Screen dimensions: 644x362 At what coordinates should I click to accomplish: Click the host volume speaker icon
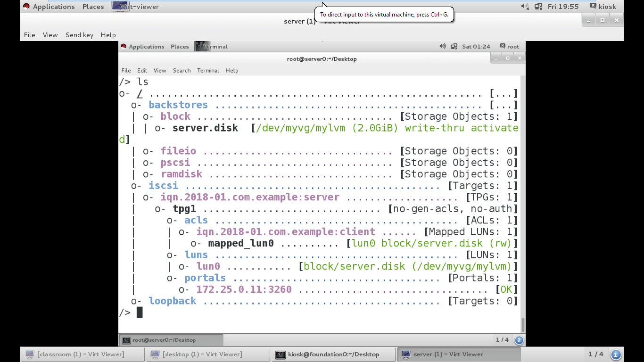click(525, 7)
